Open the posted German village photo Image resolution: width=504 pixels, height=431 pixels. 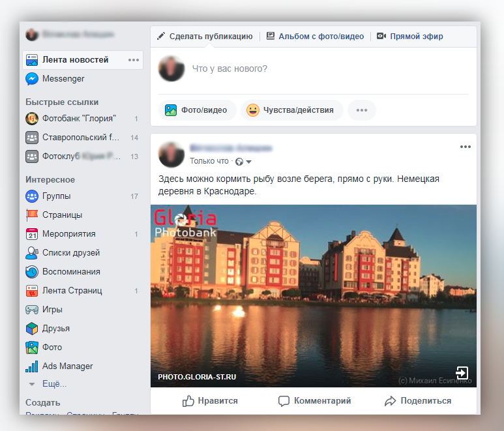coord(314,295)
